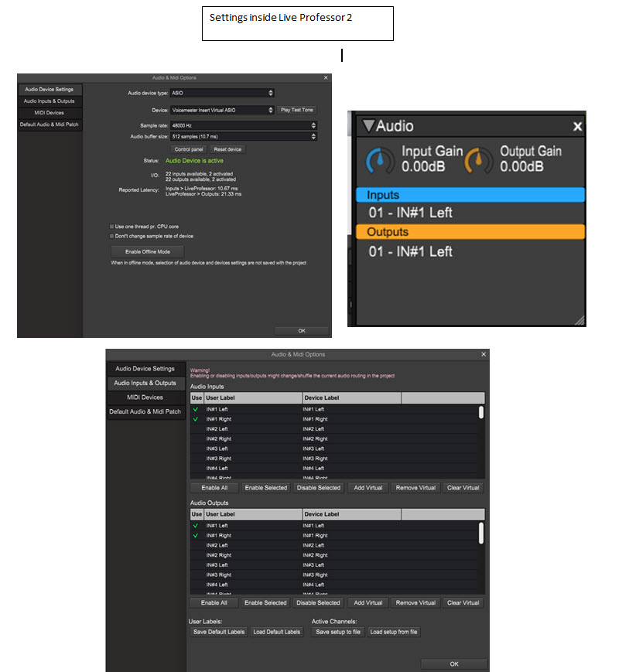Open the Sample rate 48000 Hz dropdown
Viewport: 629px width, 672px height.
[244, 125]
